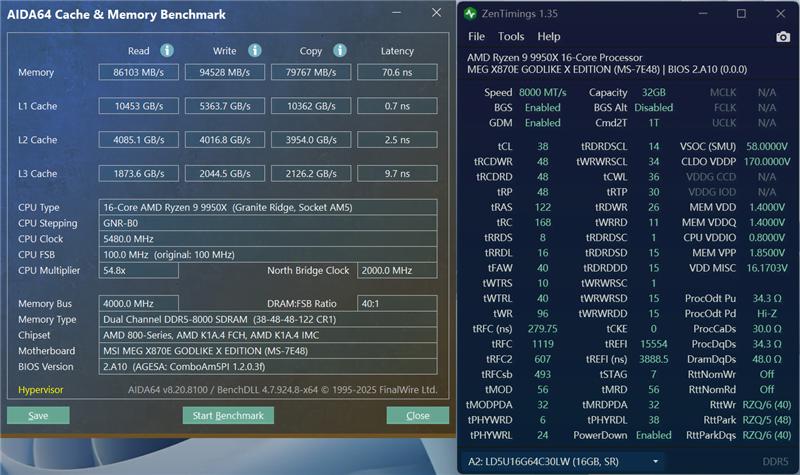The height and width of the screenshot is (475, 800).
Task: Click tCL value 38
Action: 542,146
